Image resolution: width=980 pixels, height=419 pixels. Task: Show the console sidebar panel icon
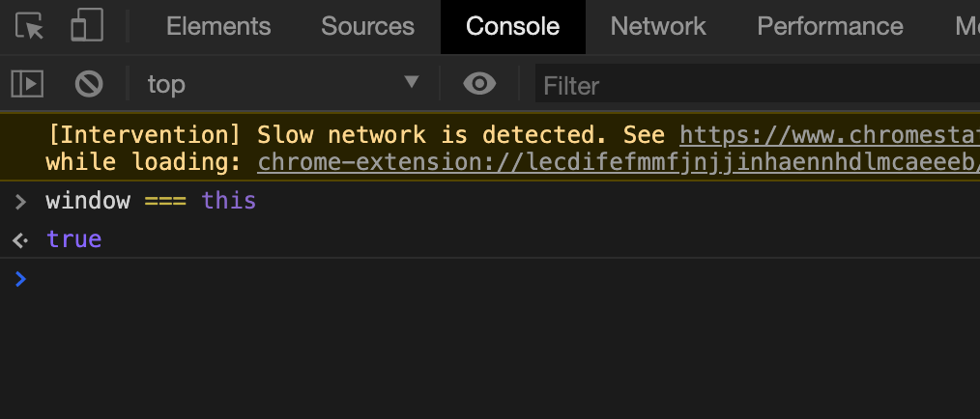pos(27,84)
